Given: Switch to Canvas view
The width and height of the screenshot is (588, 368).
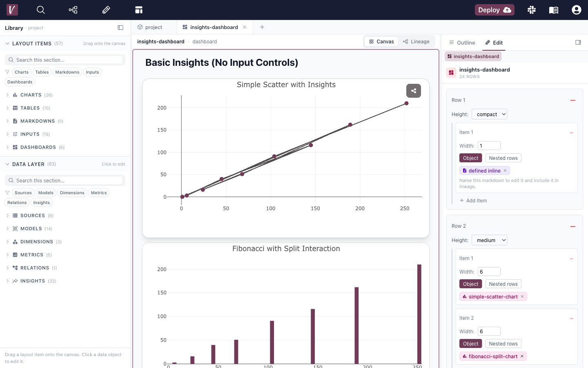Looking at the screenshot, I should [381, 41].
